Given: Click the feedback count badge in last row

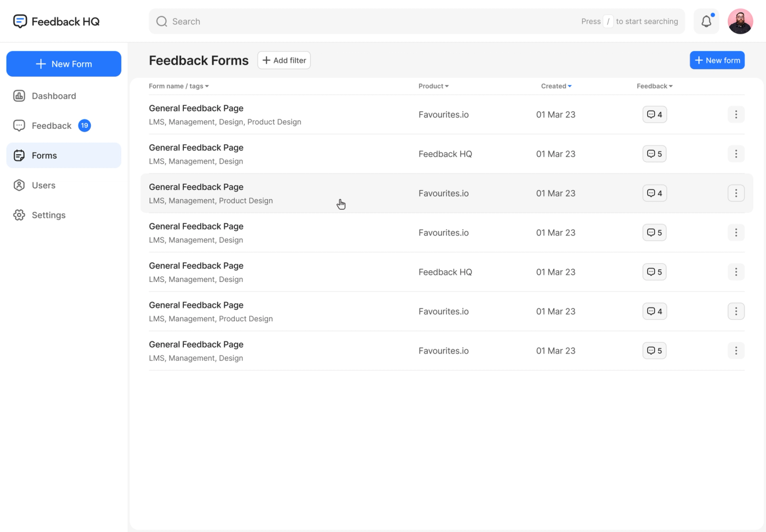Looking at the screenshot, I should tap(654, 351).
